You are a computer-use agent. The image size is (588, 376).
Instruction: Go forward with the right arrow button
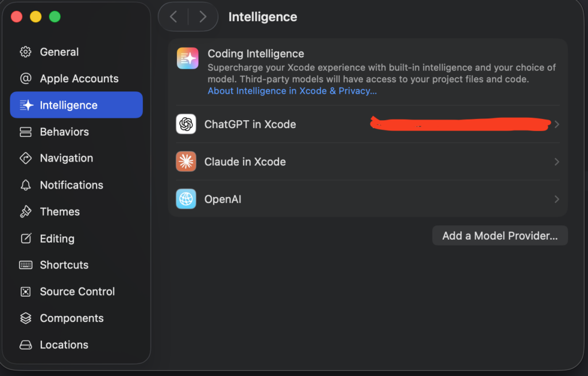click(x=203, y=17)
